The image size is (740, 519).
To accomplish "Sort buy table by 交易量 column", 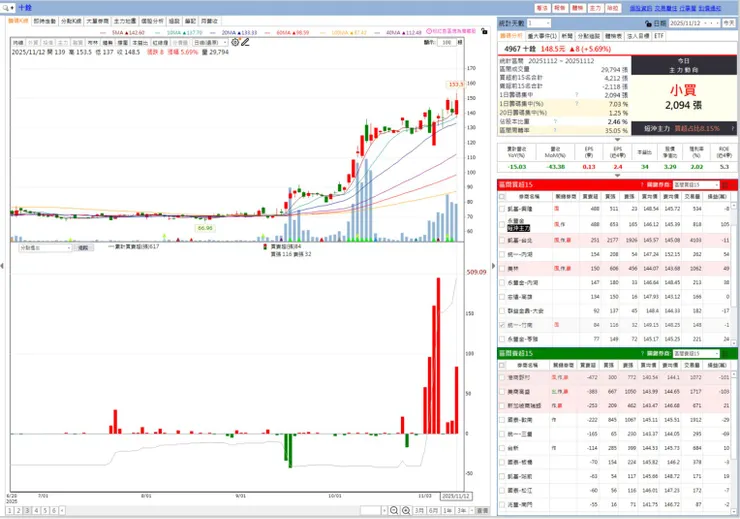I will pyautogui.click(x=692, y=196).
